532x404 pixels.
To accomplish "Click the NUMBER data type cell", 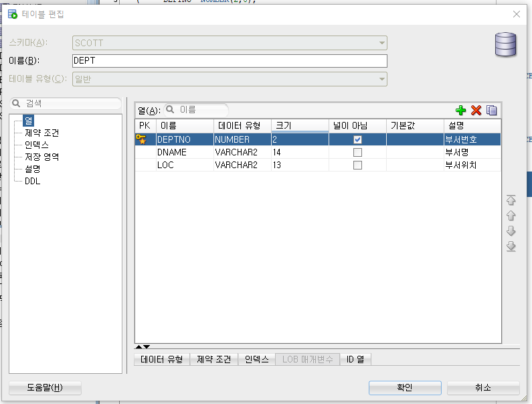I will [x=242, y=139].
